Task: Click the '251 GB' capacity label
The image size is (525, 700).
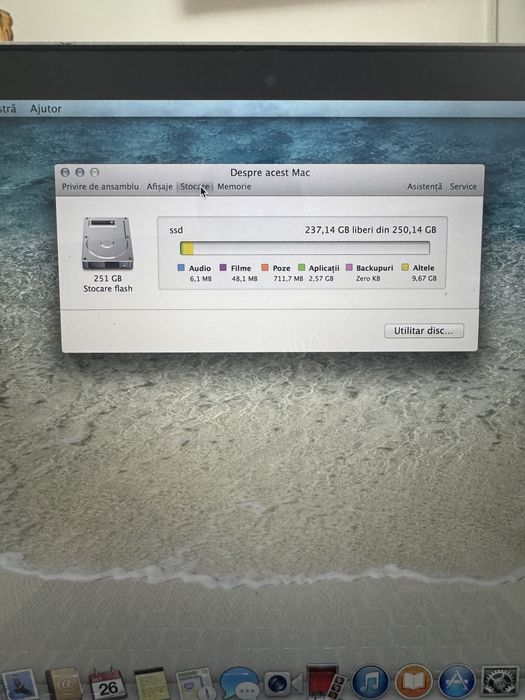Action: tap(108, 278)
